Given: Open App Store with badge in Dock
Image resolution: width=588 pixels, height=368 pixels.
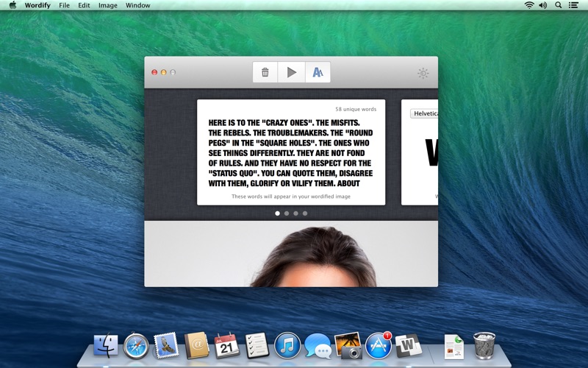Looking at the screenshot, I should (378, 345).
